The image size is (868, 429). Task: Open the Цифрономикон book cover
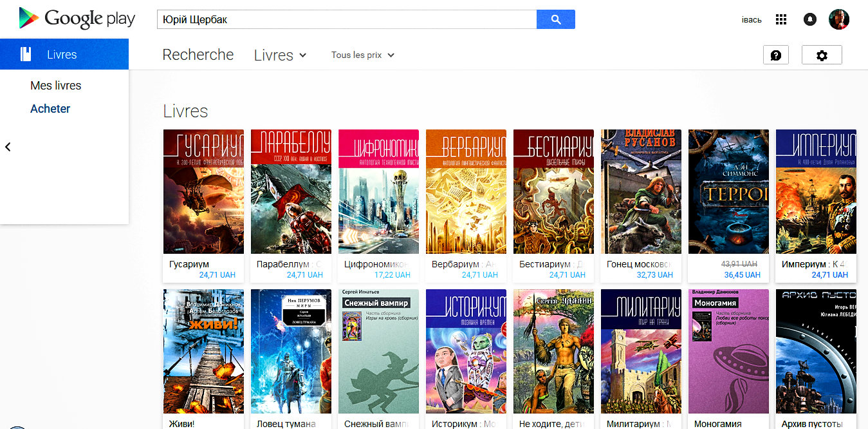click(x=378, y=191)
